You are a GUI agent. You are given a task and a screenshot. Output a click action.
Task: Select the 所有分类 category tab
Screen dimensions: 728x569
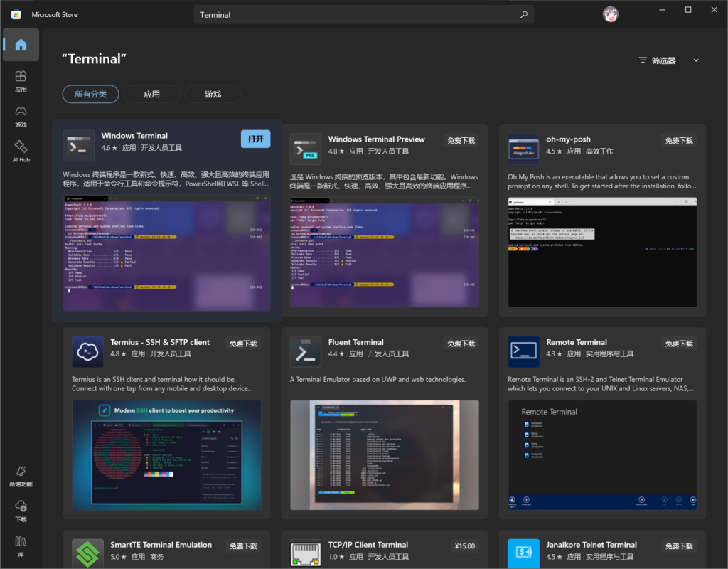tap(90, 95)
